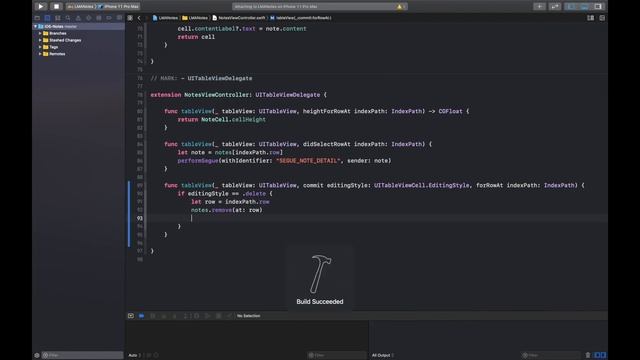Image resolution: width=640 pixels, height=360 pixels.
Task: Toggle the debug area panel visibility
Action: coord(584,7)
